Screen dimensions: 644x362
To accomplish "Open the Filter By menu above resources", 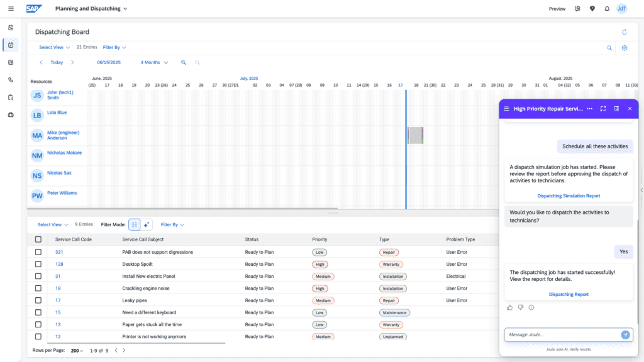I will click(x=114, y=48).
